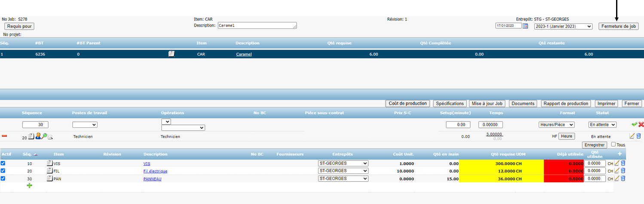Click the green checkmark to confirm operation
Image resolution: width=644 pixels, height=204 pixels.
tap(634, 124)
